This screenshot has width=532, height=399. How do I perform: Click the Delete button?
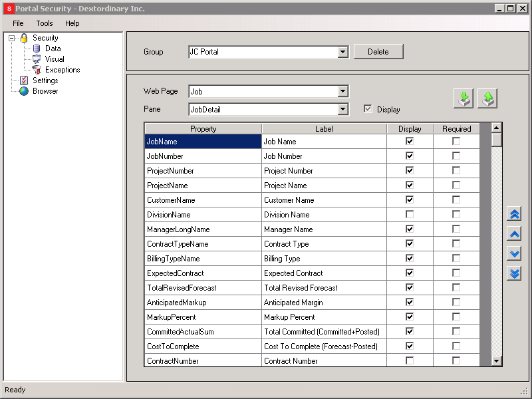tap(378, 52)
